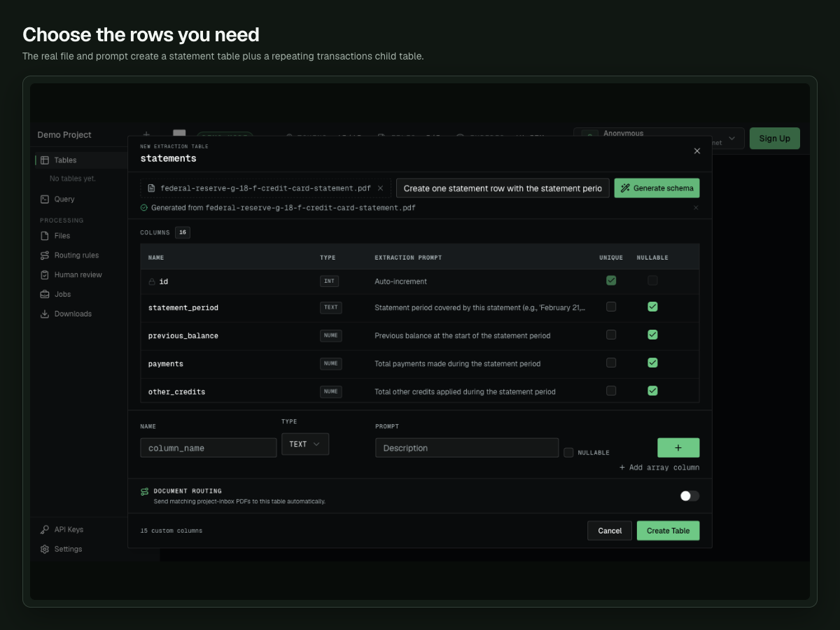This screenshot has width=840, height=630.
Task: Click the Document Routing icon
Action: point(145,492)
